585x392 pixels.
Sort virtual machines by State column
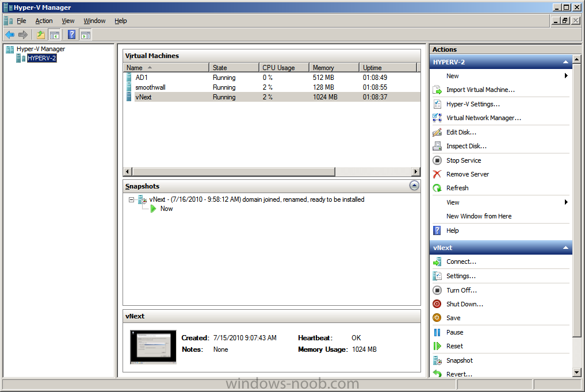tap(234, 67)
